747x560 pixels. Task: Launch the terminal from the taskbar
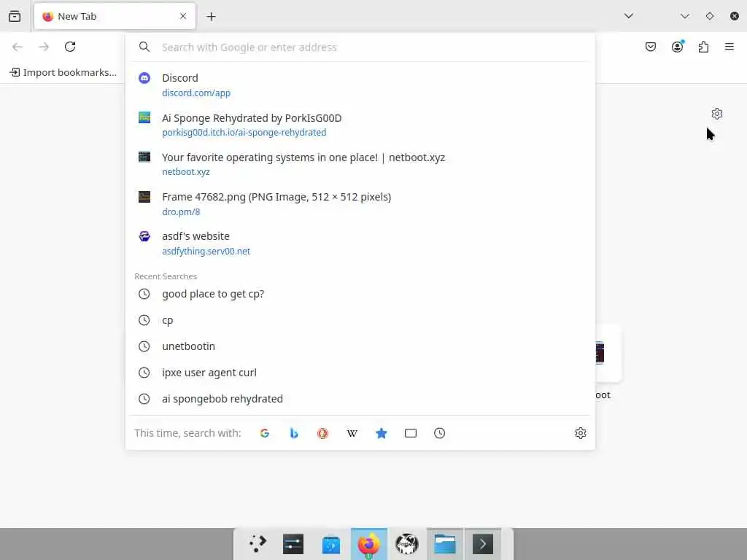[483, 544]
